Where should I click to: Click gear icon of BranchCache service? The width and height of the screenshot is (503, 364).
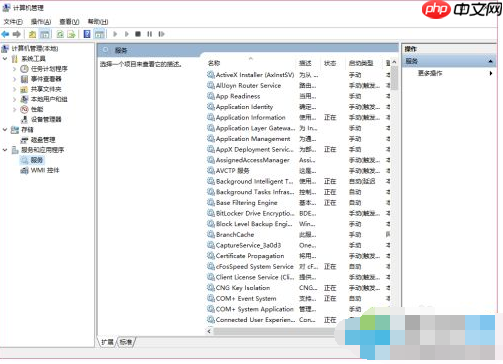211,234
